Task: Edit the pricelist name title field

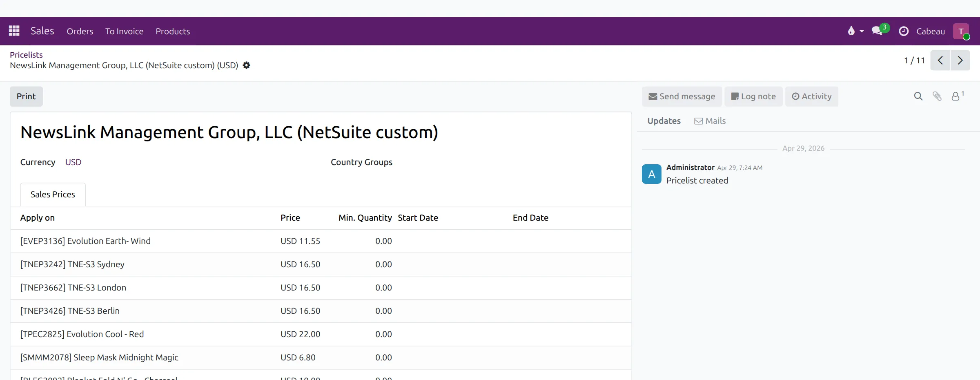Action: (229, 132)
